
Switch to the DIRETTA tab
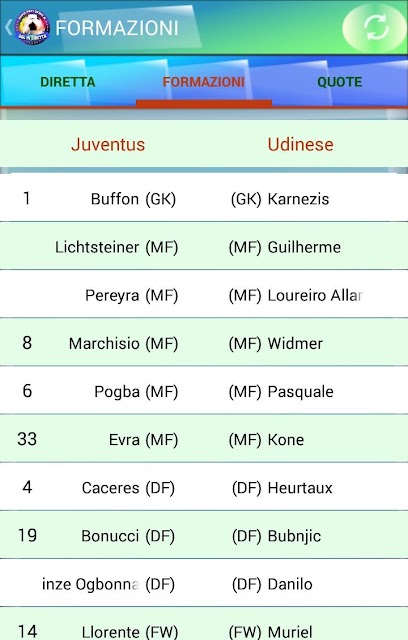[68, 82]
